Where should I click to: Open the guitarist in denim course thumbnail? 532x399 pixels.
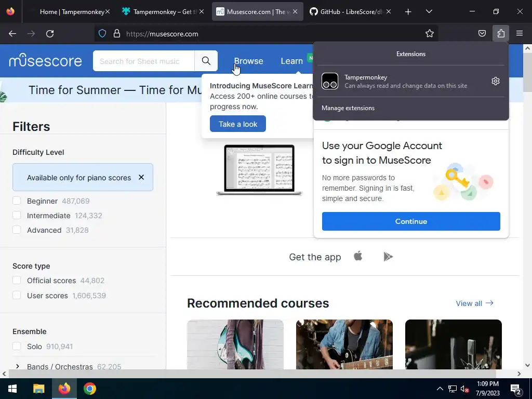point(344,344)
